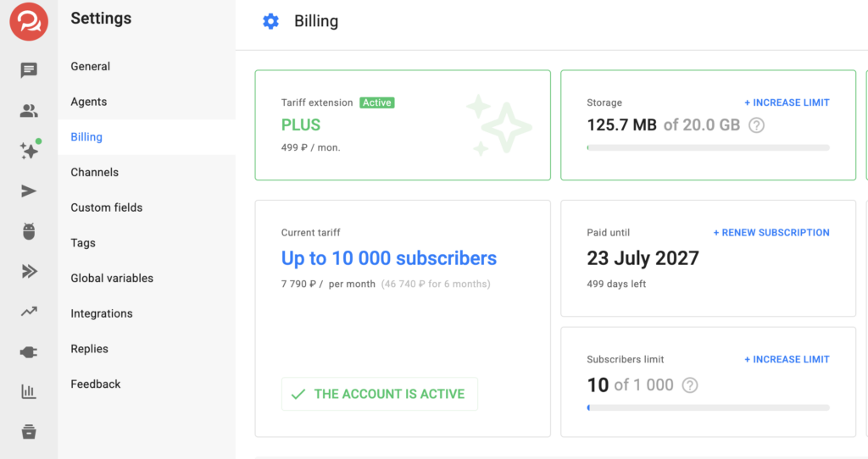This screenshot has height=459, width=868.
Task: Open the broadcast paper plane icon
Action: point(29,191)
